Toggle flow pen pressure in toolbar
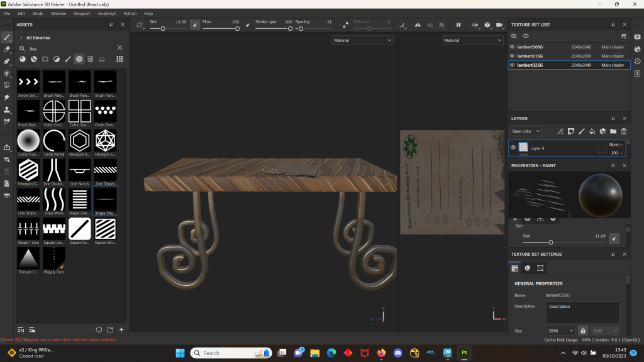Viewport: 644px width, 362px height. pos(248,25)
